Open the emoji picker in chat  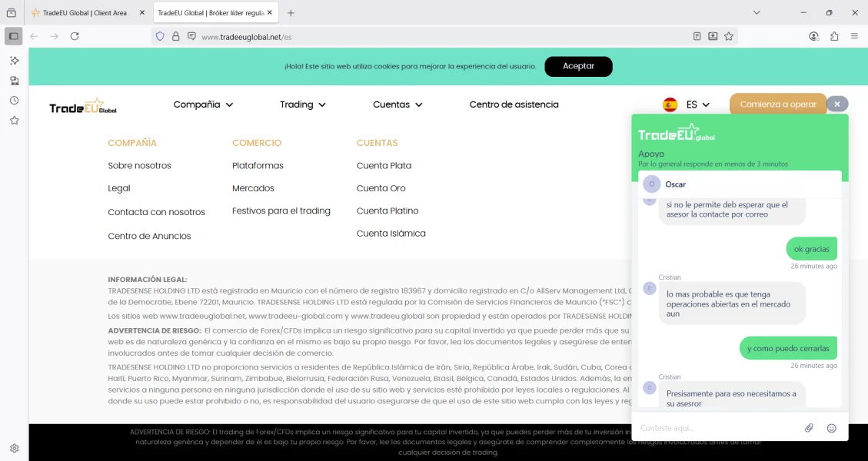pos(831,428)
